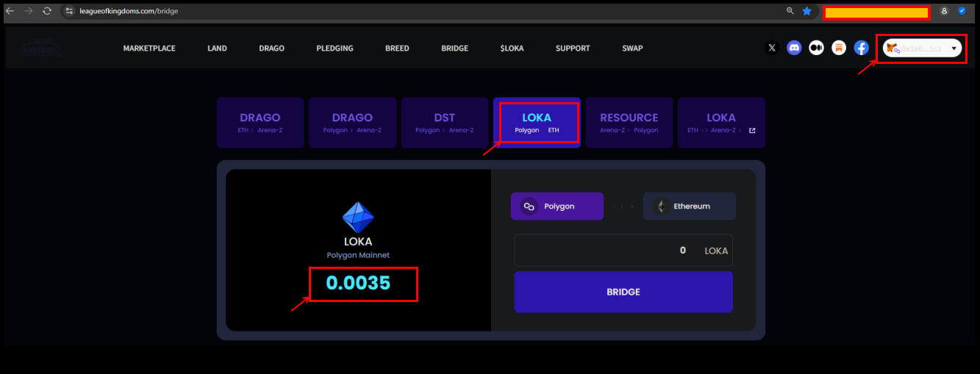Screen dimensions: 980x374
Task: Click the blue LOKA token crystal icon
Action: pos(358,217)
